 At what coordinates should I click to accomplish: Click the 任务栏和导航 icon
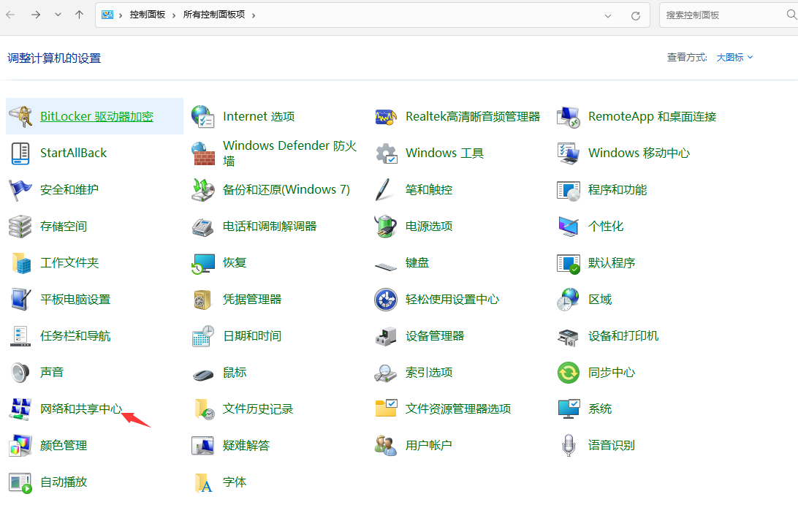21,336
